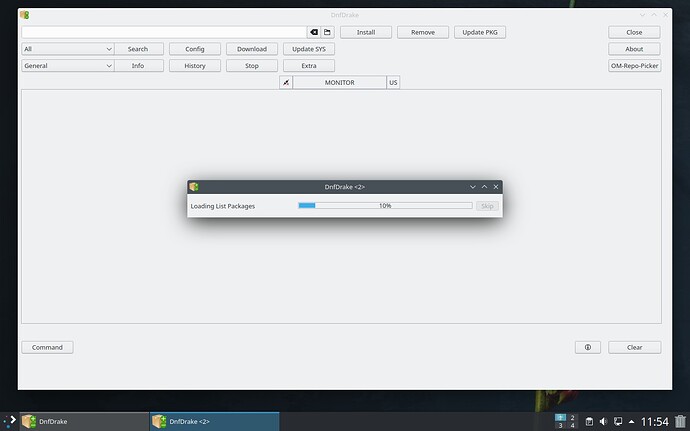Launch OM-Repo-Picker
Viewport: 690px width, 431px height.
pos(635,66)
